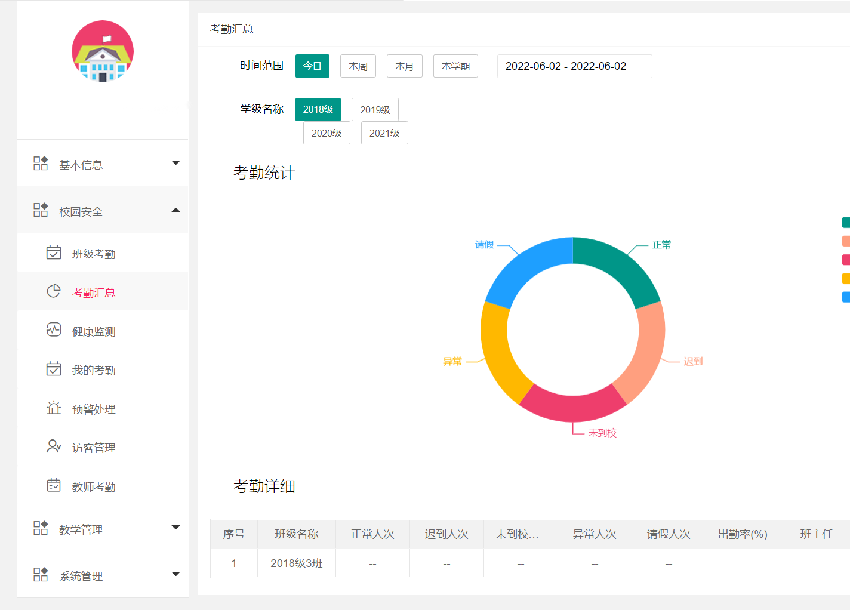The width and height of the screenshot is (850, 616).
Task: Collapse the 校园安全 menu arrow
Action: coord(175,210)
